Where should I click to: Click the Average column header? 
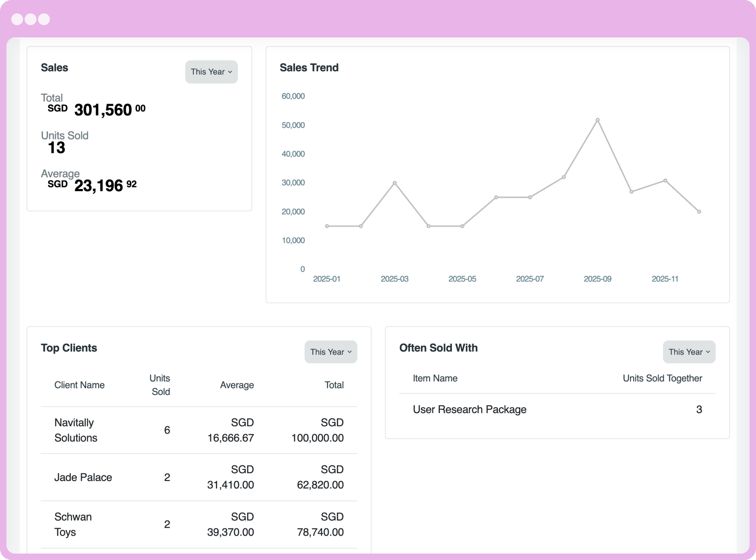237,385
